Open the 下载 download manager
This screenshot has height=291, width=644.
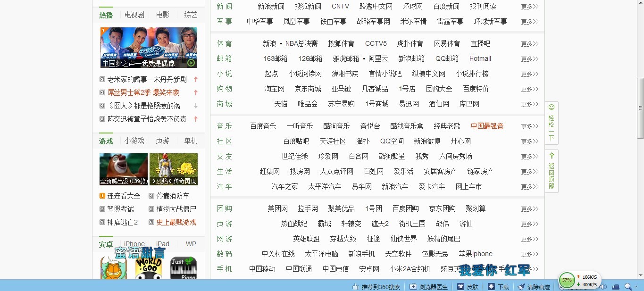(498, 287)
